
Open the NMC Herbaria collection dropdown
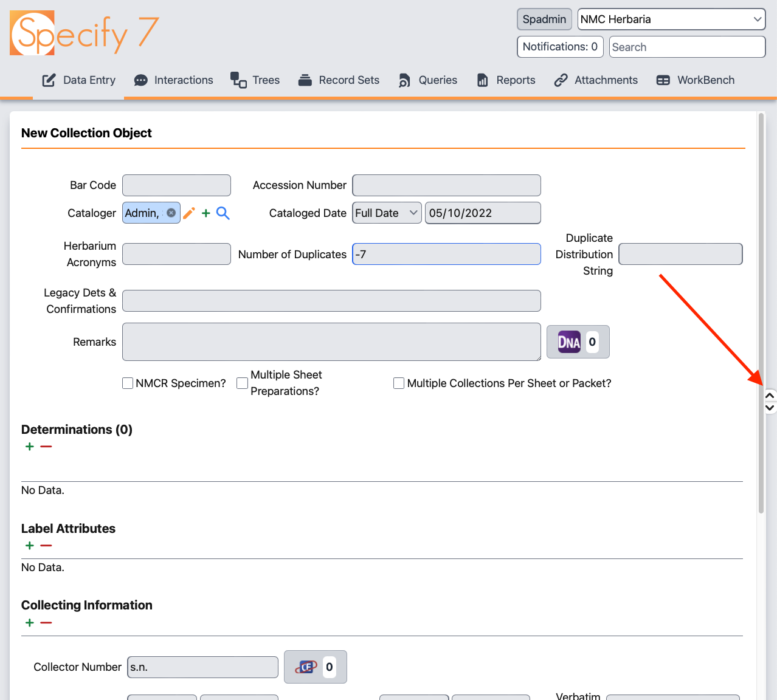671,19
